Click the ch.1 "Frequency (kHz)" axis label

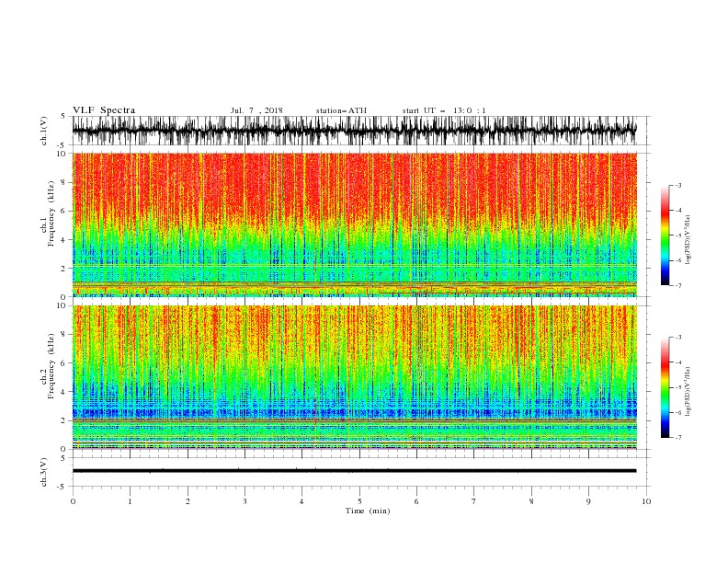[51, 213]
